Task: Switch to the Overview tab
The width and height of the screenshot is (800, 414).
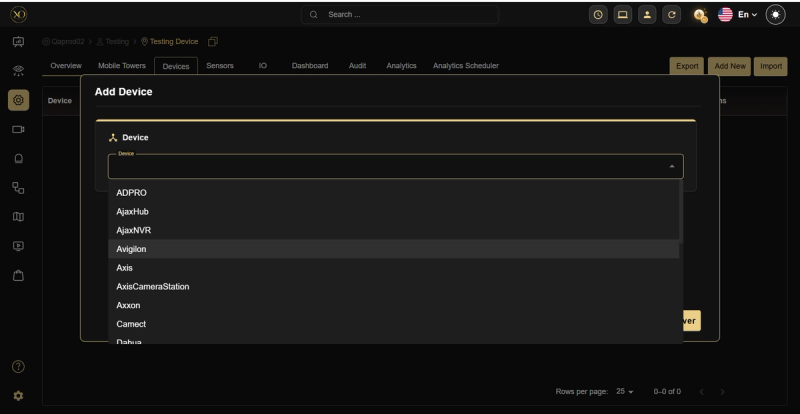Action: pyautogui.click(x=66, y=66)
